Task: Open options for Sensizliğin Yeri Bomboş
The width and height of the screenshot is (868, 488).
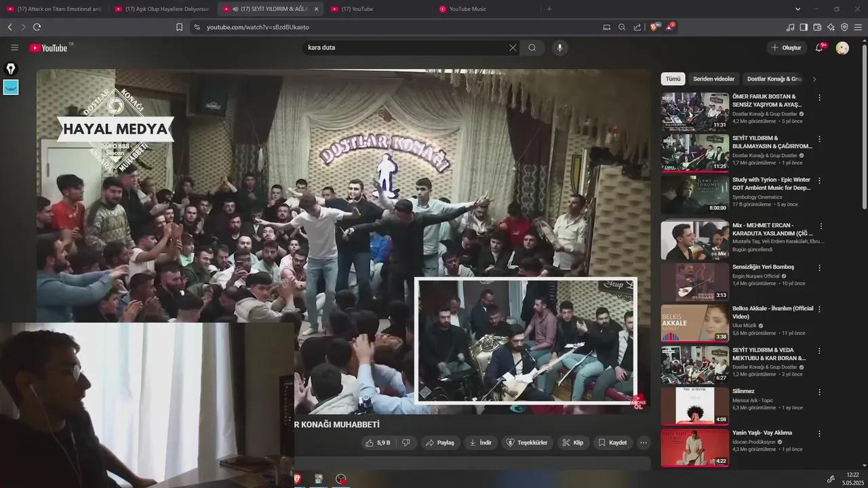Action: 819,268
